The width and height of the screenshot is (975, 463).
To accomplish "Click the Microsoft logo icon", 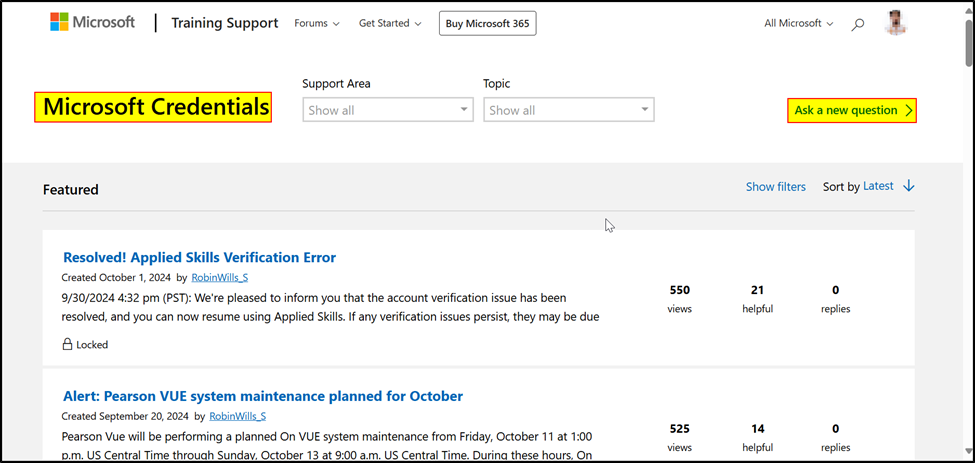I will 60,22.
